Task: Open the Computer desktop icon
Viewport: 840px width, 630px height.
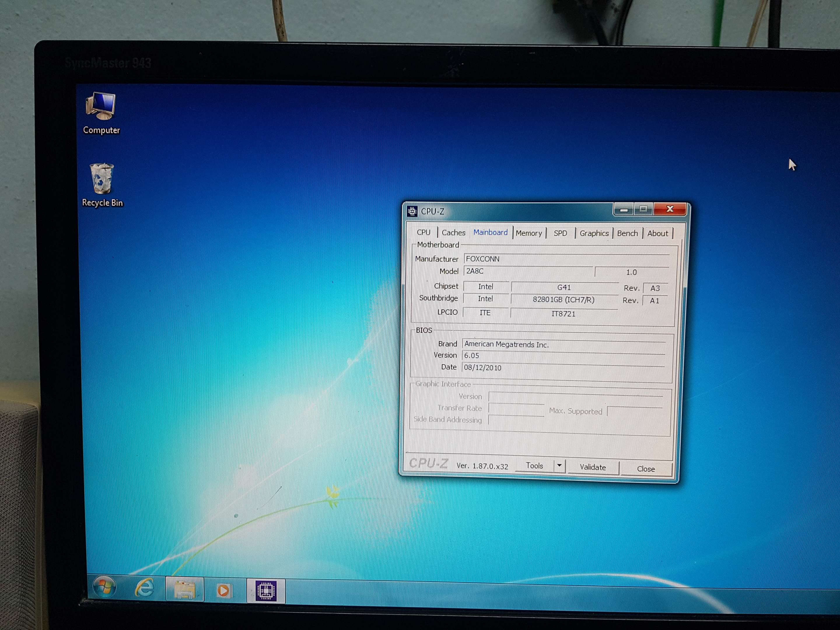Action: coord(101,113)
